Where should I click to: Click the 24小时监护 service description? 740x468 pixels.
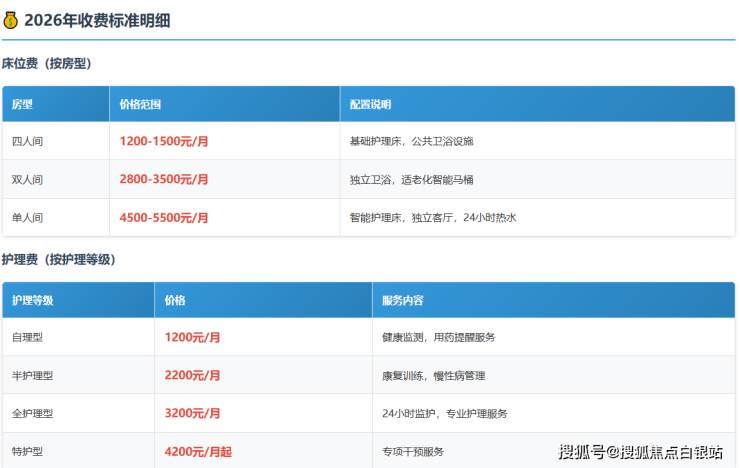coord(445,413)
